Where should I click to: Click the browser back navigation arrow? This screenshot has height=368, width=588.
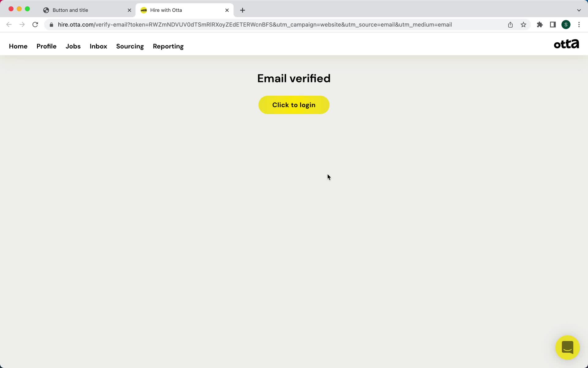click(x=9, y=25)
